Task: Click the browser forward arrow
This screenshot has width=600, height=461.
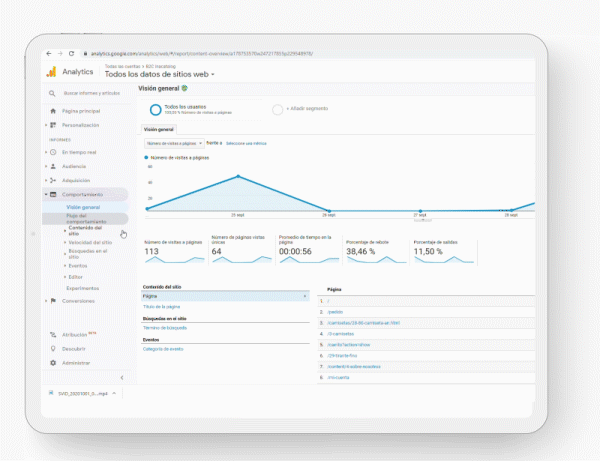Action: coord(60,54)
